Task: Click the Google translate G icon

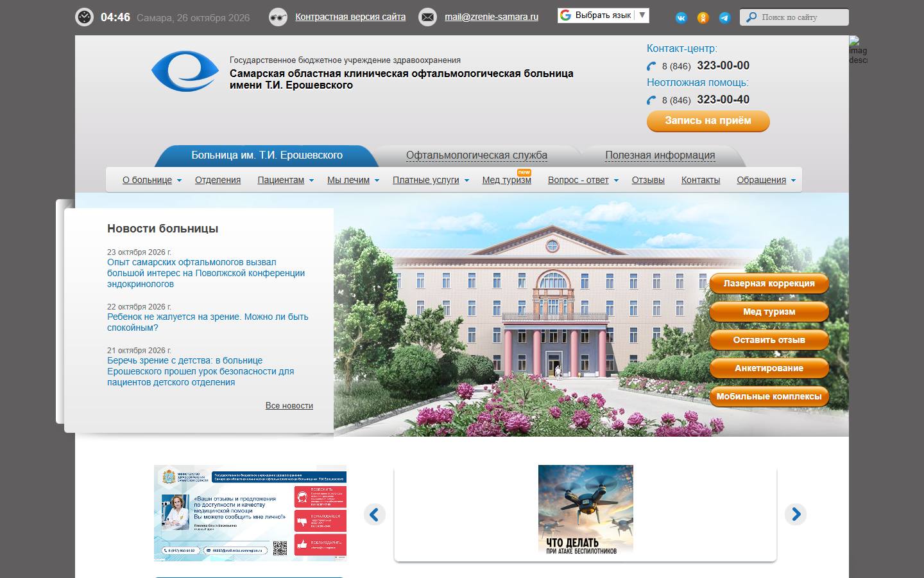Action: click(565, 15)
